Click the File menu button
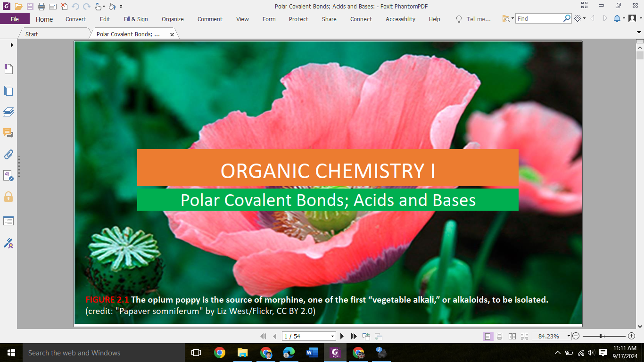Screen dimensions: 644x362 coord(15,19)
